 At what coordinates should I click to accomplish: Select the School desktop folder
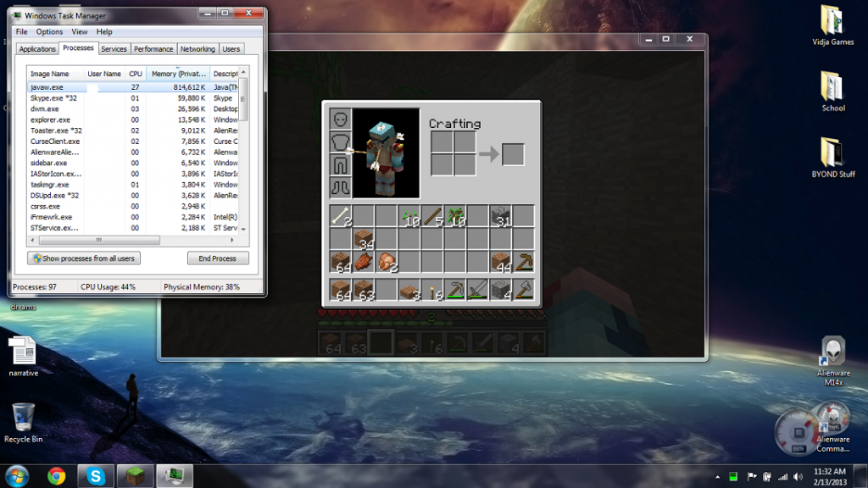(832, 91)
